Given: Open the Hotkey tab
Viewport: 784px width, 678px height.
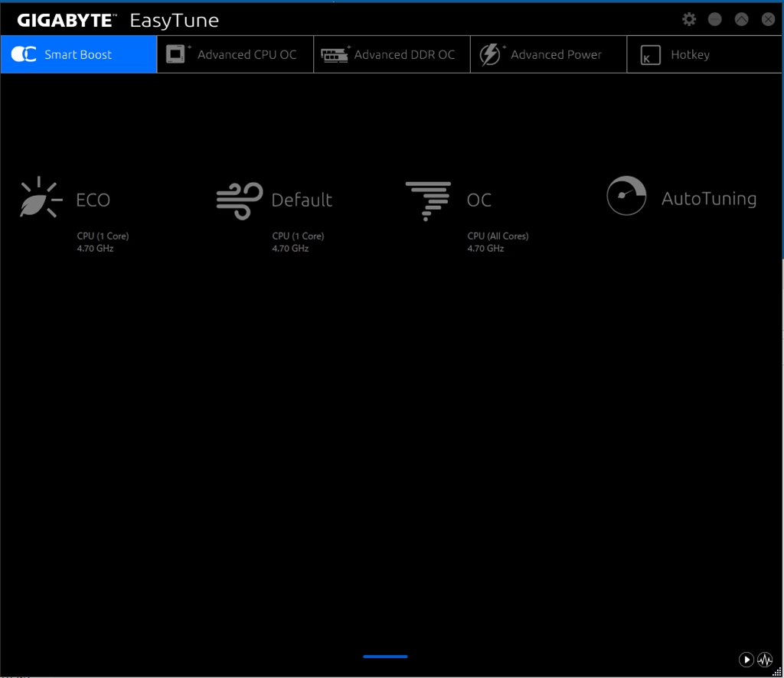Looking at the screenshot, I should 704,54.
